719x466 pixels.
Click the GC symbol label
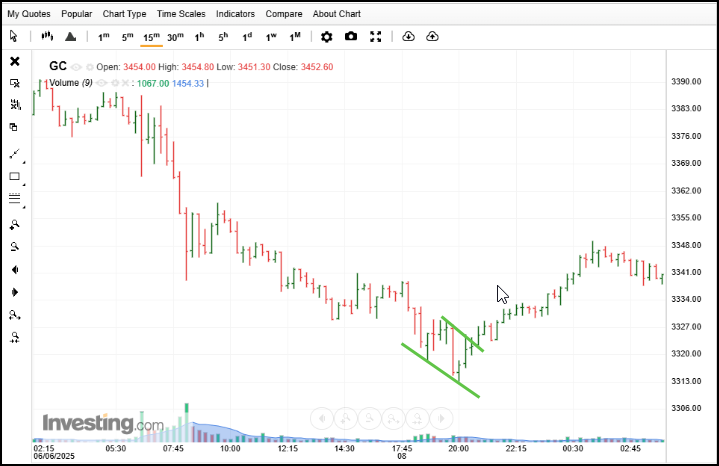click(58, 66)
